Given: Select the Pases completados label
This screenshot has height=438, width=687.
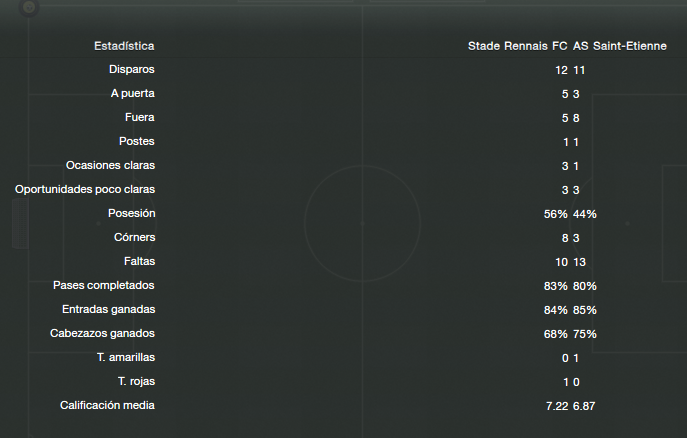Looking at the screenshot, I should pos(104,286).
